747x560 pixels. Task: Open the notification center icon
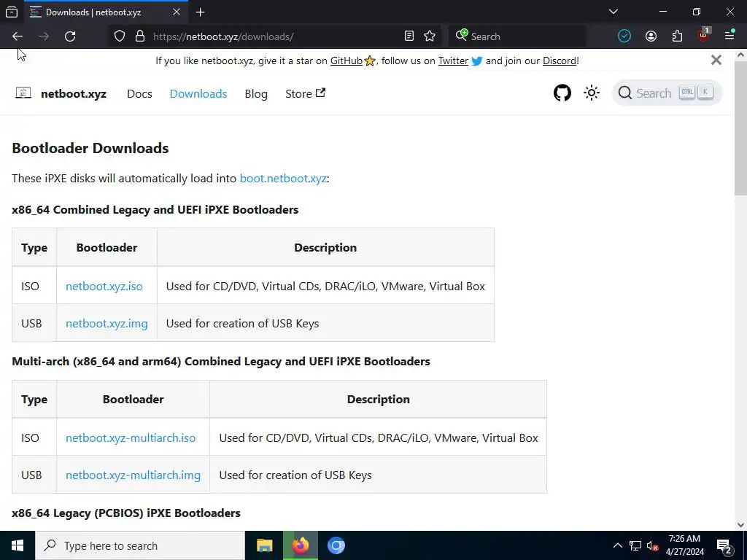point(724,546)
